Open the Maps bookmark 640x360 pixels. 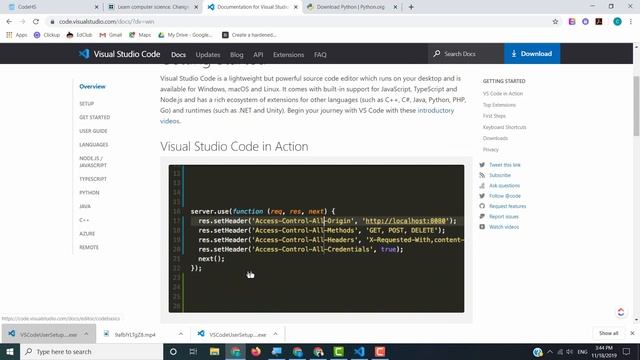point(140,35)
